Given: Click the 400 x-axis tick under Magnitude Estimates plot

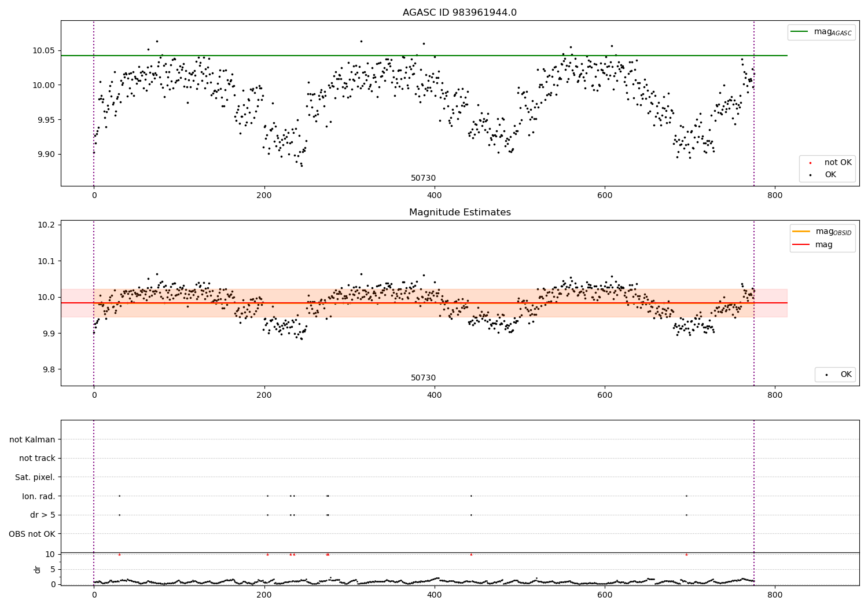Looking at the screenshot, I should [x=435, y=395].
